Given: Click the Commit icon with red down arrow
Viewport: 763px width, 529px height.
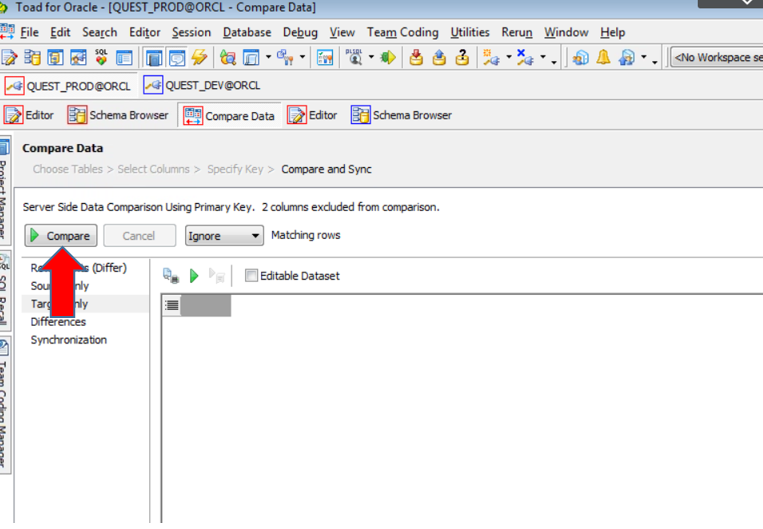Looking at the screenshot, I should pyautogui.click(x=416, y=57).
